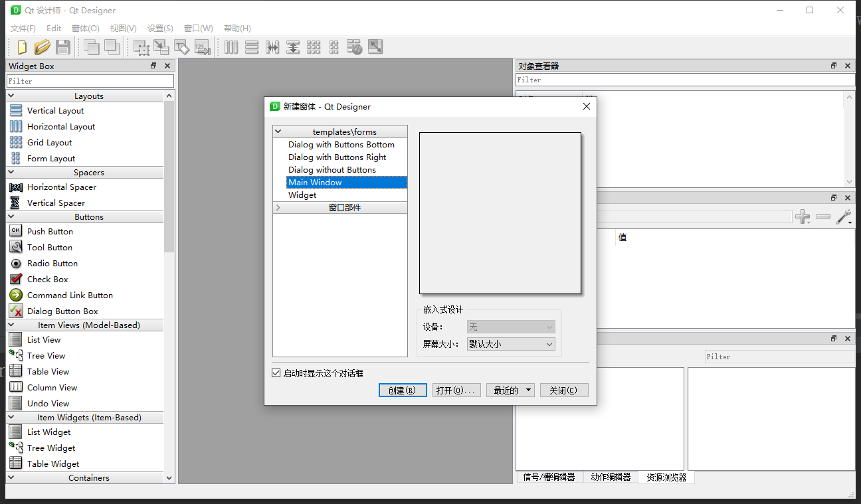Toggle the 启动时显示这个对话框 checkbox
861x504 pixels.
pyautogui.click(x=276, y=373)
